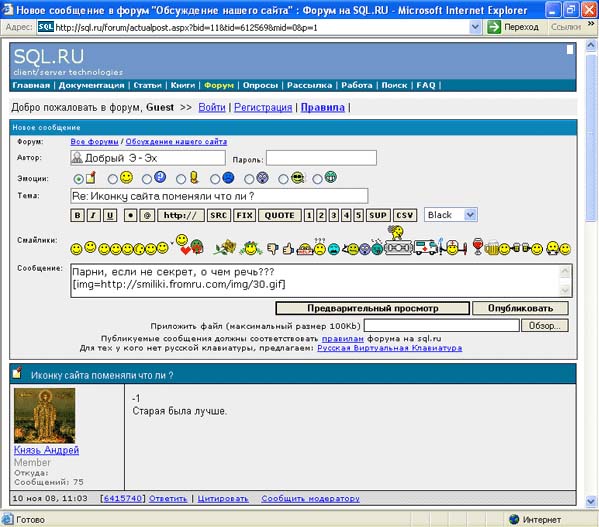Click the Обзор... browse button
This screenshot has height=527, width=599.
(544, 326)
